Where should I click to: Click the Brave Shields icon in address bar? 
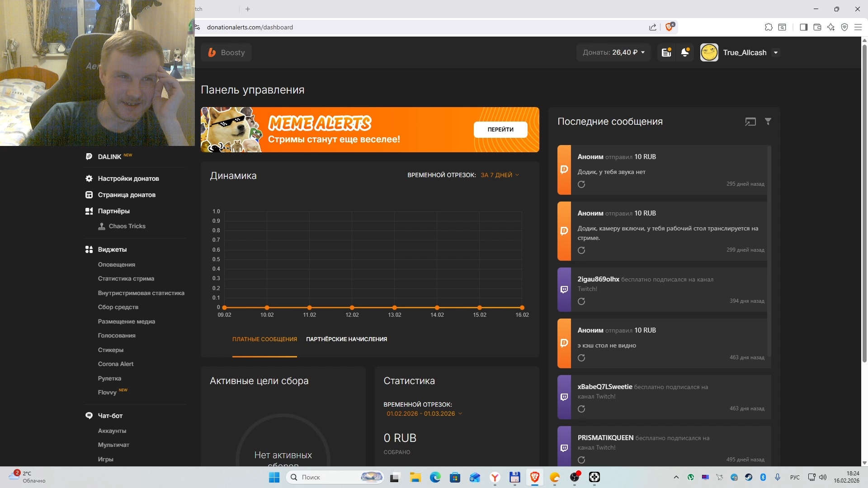pos(670,27)
